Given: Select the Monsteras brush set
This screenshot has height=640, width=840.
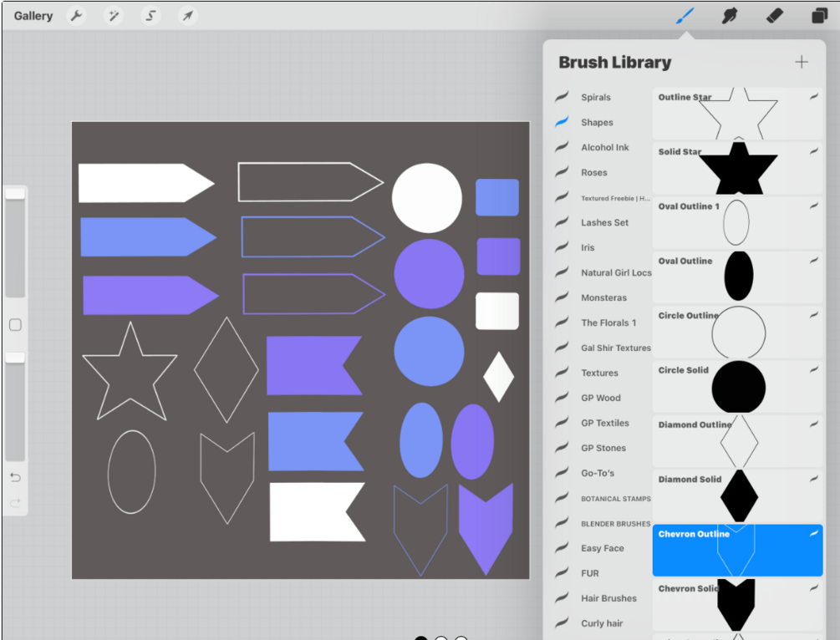Looking at the screenshot, I should [x=603, y=297].
